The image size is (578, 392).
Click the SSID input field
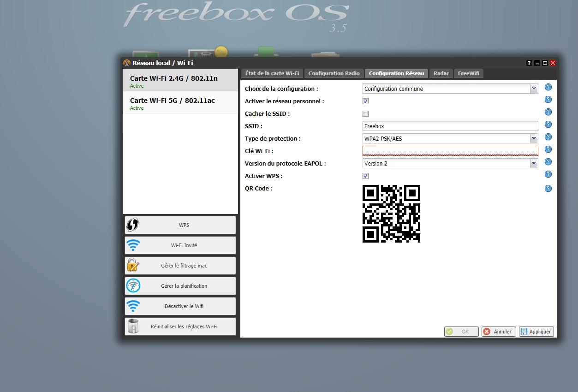(450, 126)
